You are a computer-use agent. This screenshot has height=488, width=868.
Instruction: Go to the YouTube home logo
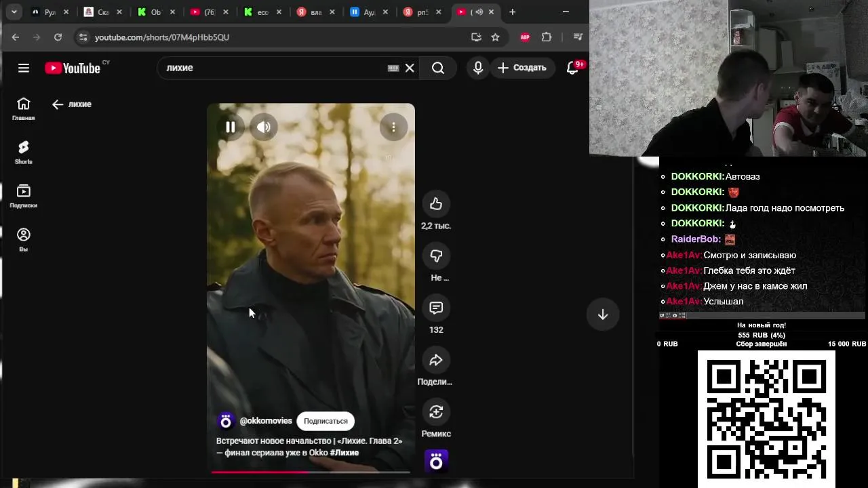(73, 68)
